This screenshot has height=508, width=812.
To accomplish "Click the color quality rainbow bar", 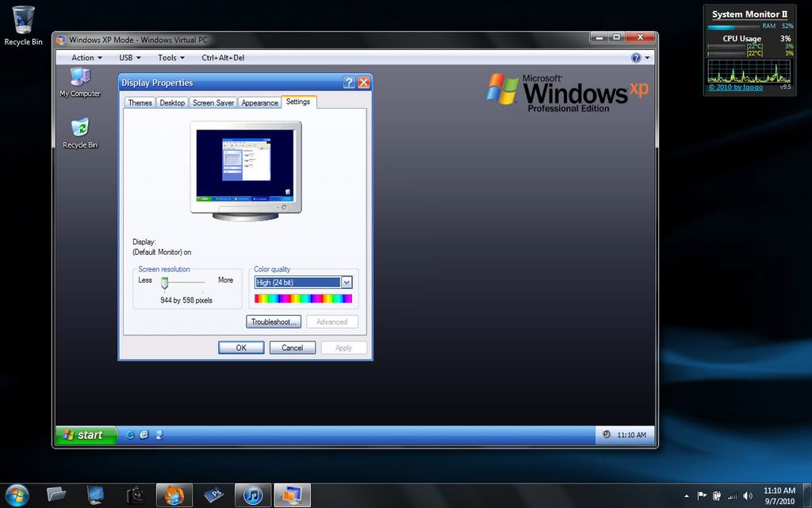I will point(304,298).
